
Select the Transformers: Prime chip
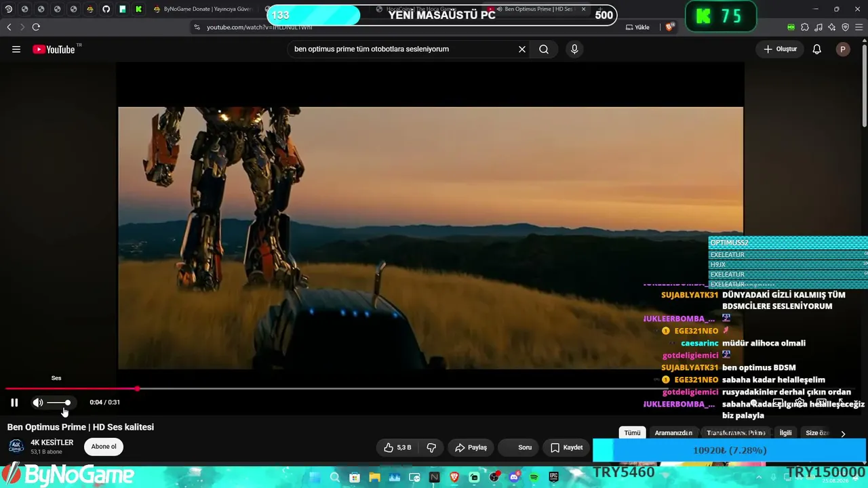(736, 433)
